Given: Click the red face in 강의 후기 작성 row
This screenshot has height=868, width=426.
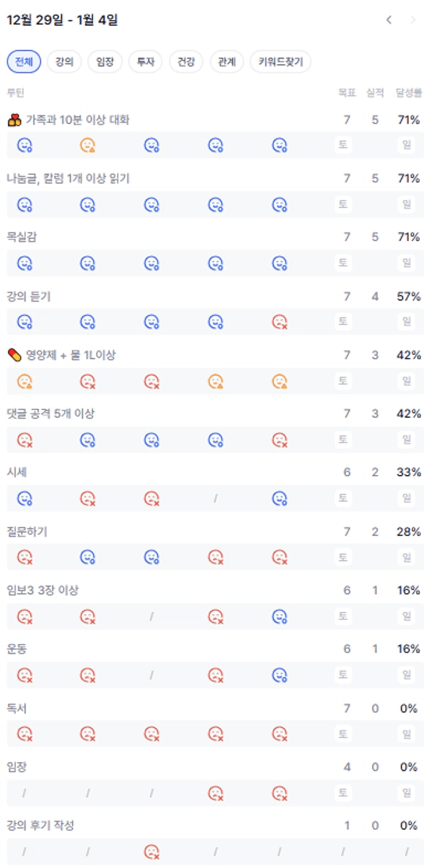Looking at the screenshot, I should [152, 852].
